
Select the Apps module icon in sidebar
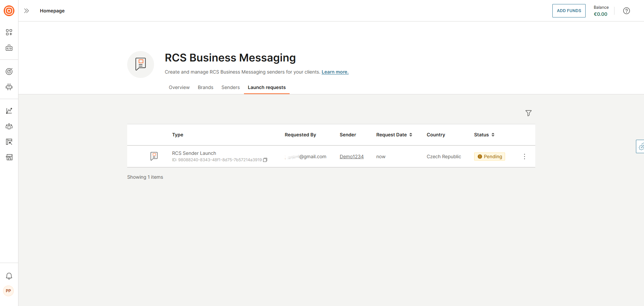(x=9, y=32)
